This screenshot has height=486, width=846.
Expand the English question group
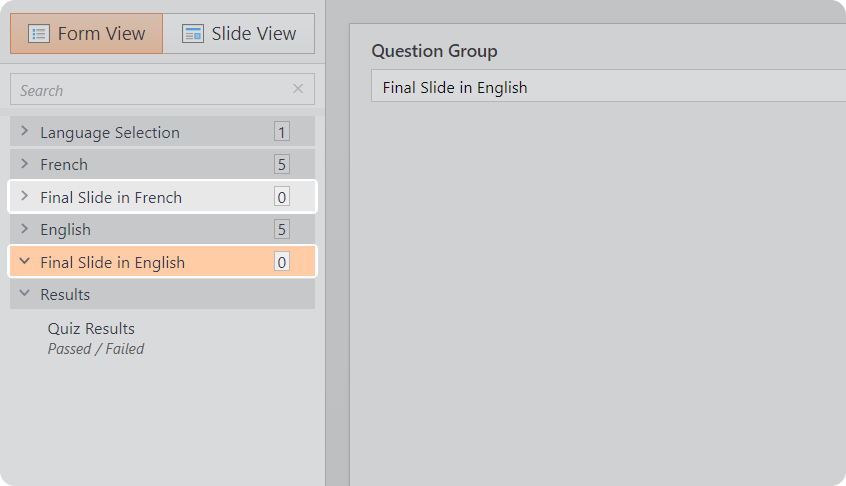[x=25, y=229]
